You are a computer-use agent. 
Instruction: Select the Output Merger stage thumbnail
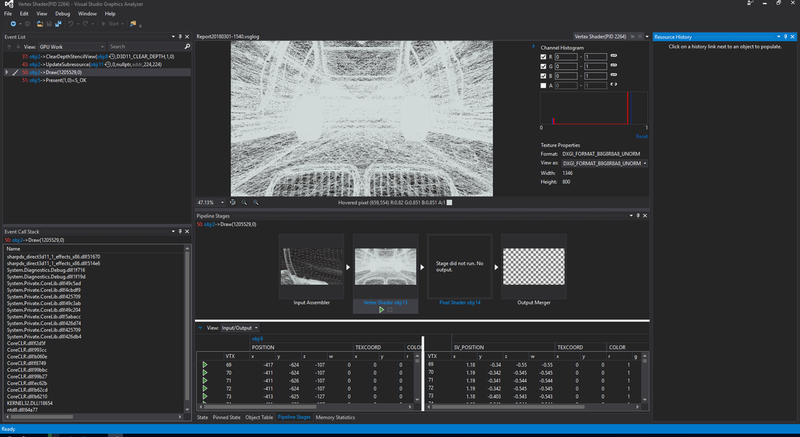point(534,267)
